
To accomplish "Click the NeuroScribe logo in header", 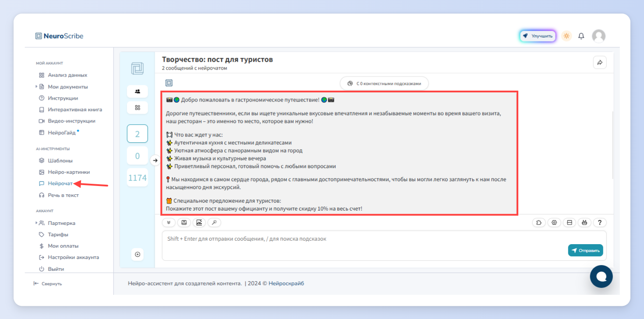I will pyautogui.click(x=59, y=36).
